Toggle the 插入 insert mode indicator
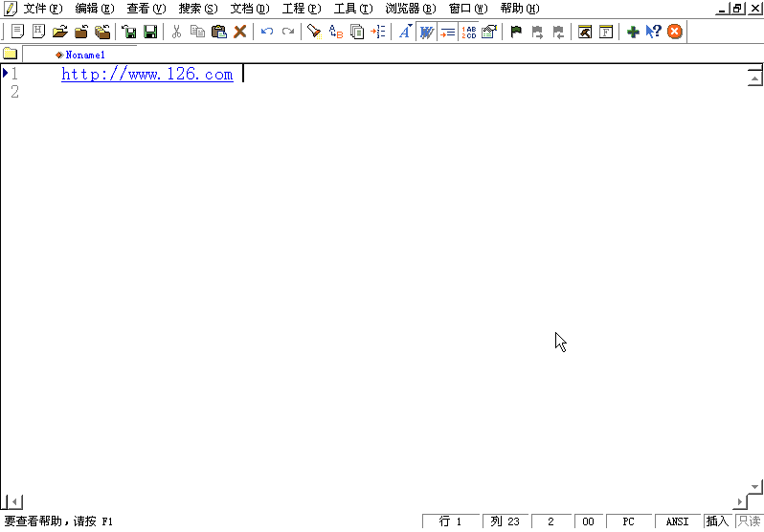Viewport: 764px width, 532px height. click(718, 521)
